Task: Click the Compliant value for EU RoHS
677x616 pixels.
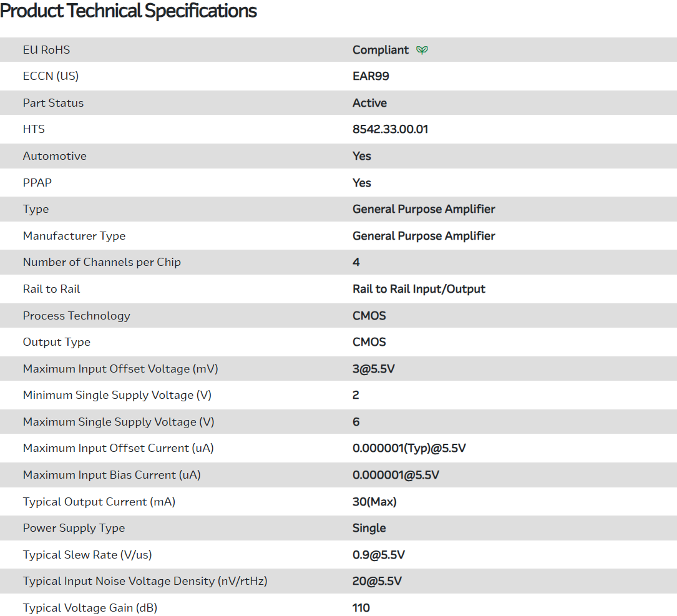Action: (x=381, y=50)
